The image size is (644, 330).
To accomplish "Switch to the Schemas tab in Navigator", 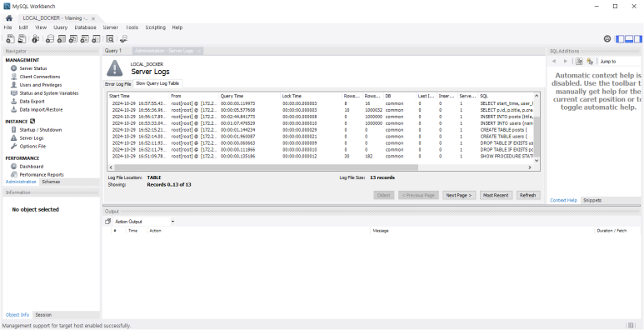I will click(51, 182).
